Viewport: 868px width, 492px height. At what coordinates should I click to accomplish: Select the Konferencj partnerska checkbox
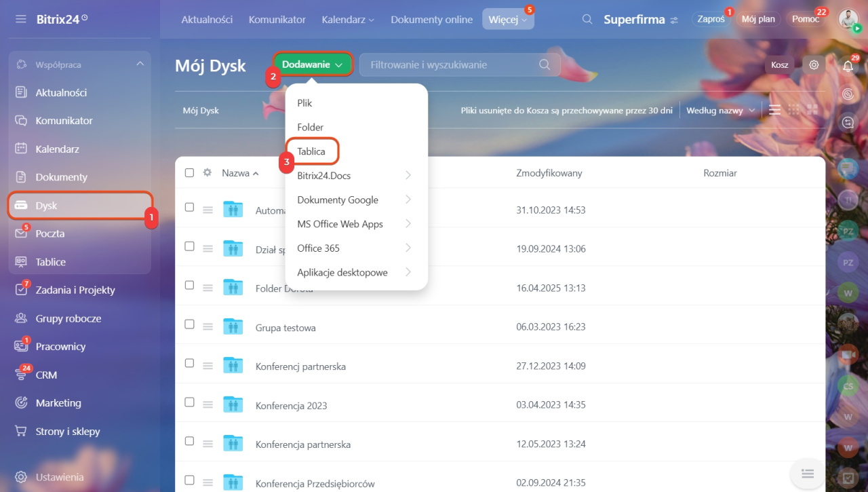pos(190,363)
